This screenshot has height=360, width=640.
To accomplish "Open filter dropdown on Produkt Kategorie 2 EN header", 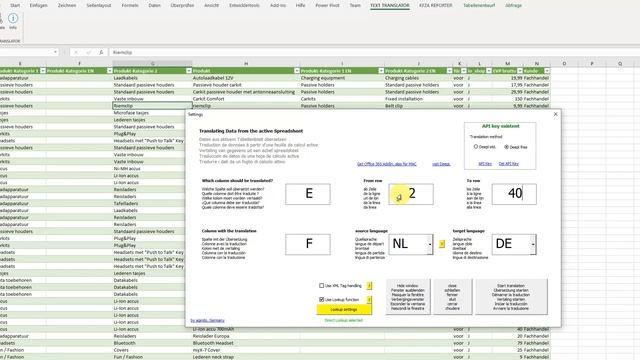I will click(x=449, y=71).
